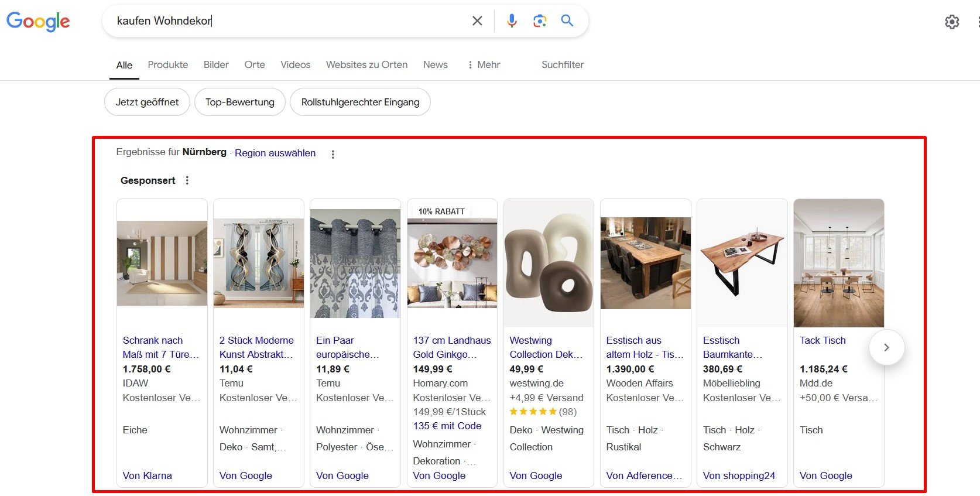Click the 1.390,00 € price
The height and width of the screenshot is (496, 980).
point(630,369)
